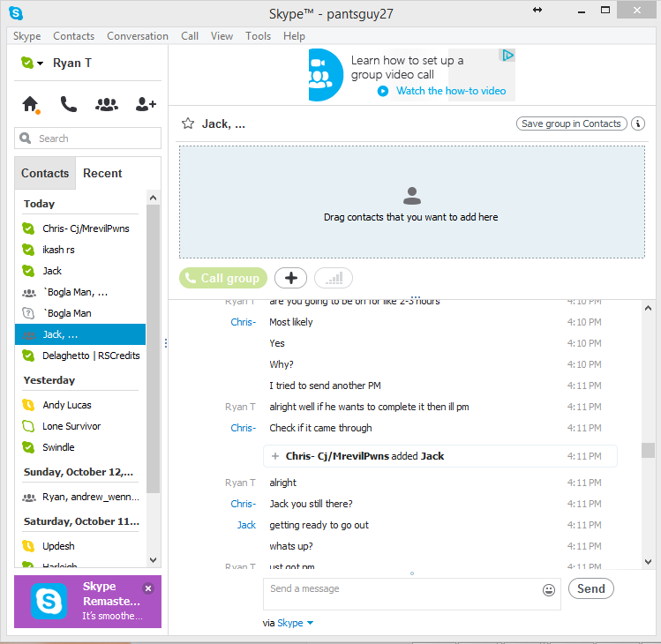Click the plus icon in the 'added Jack' notice

click(275, 456)
